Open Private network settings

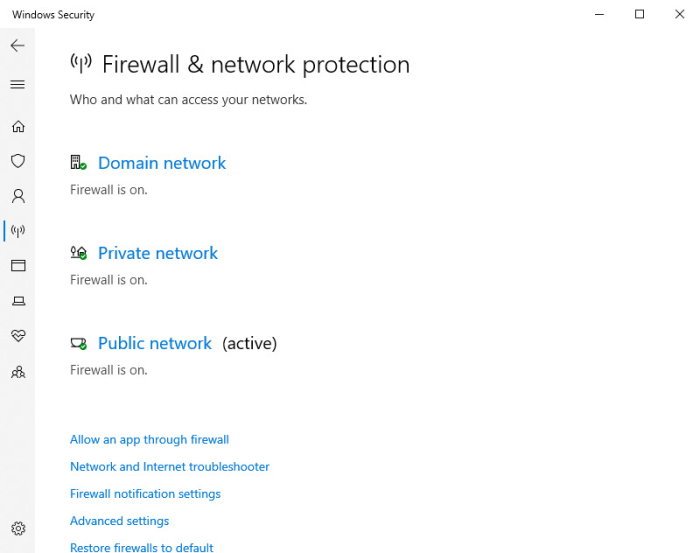pyautogui.click(x=158, y=253)
